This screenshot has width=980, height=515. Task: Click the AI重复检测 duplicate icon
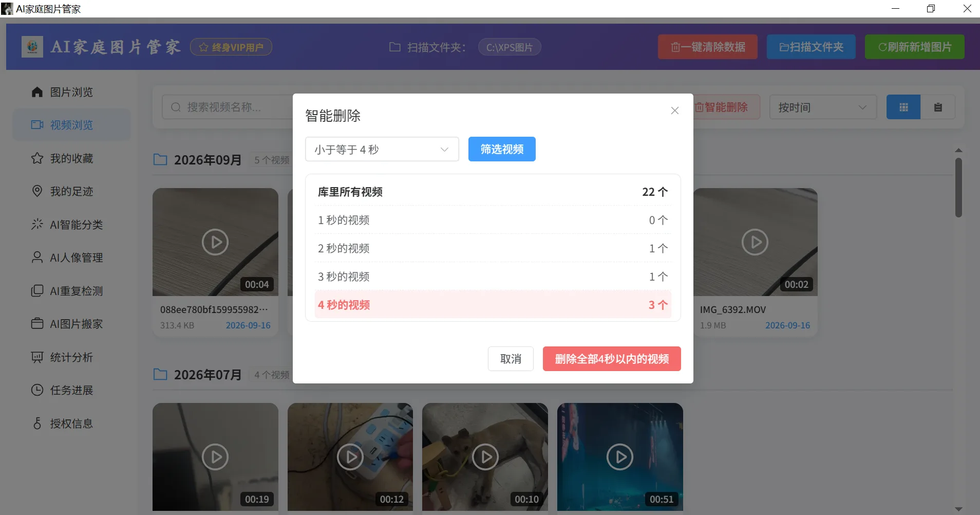click(x=37, y=290)
